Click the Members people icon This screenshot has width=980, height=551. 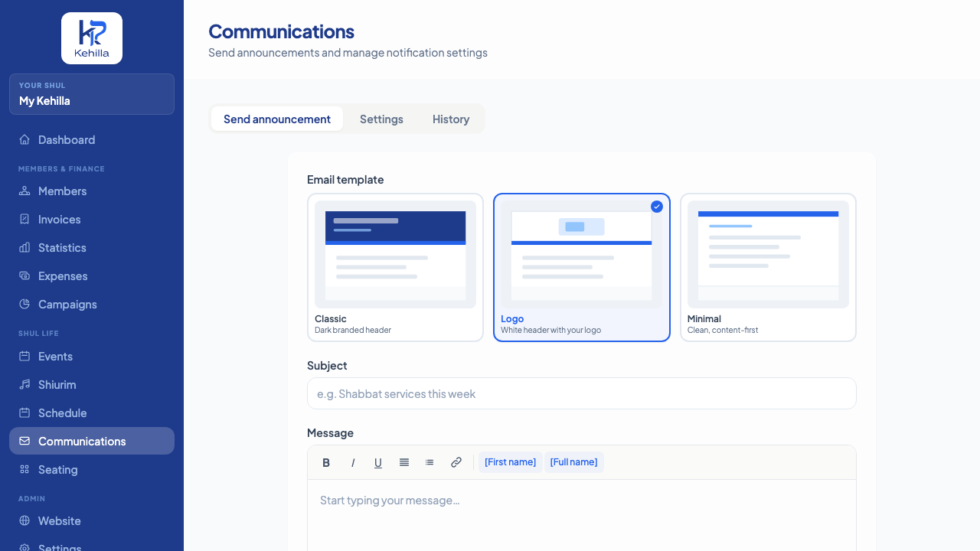24,191
